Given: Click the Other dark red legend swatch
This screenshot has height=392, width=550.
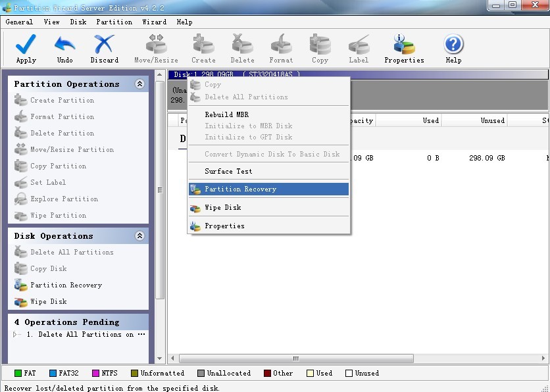Looking at the screenshot, I should 267,373.
